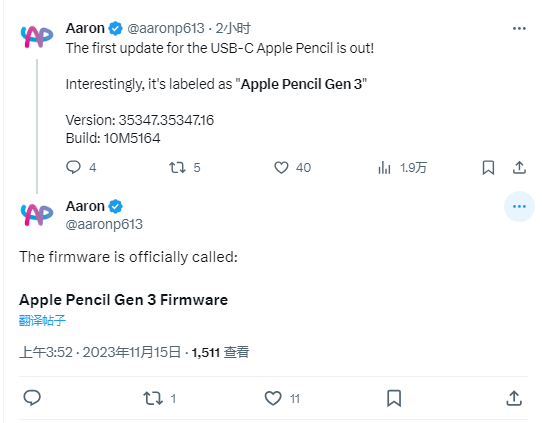This screenshot has height=423, width=542.
Task: Open Aaron's profile from main tweet name
Action: 85,206
